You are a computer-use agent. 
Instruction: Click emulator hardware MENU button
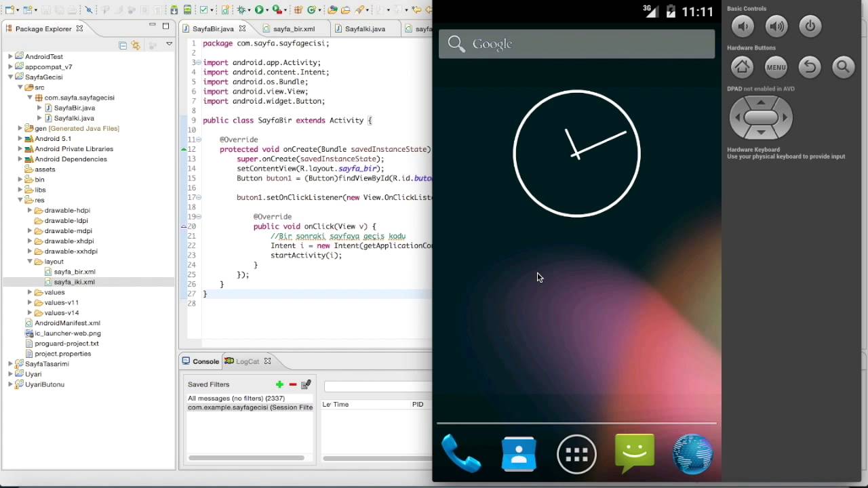click(776, 66)
